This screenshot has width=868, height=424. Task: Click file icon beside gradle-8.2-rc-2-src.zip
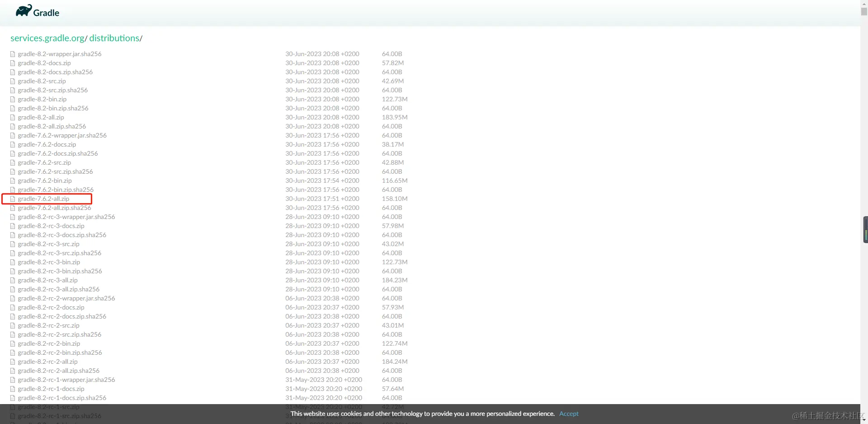13,325
